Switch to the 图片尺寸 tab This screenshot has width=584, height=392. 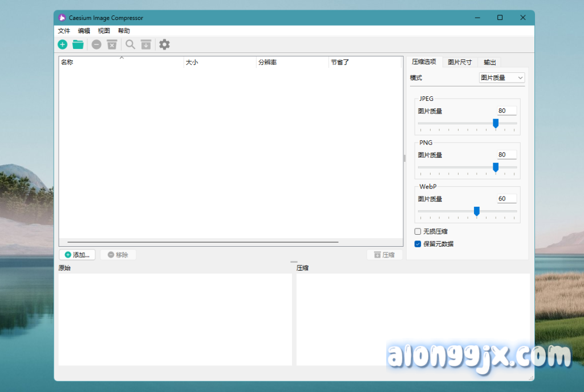(460, 62)
